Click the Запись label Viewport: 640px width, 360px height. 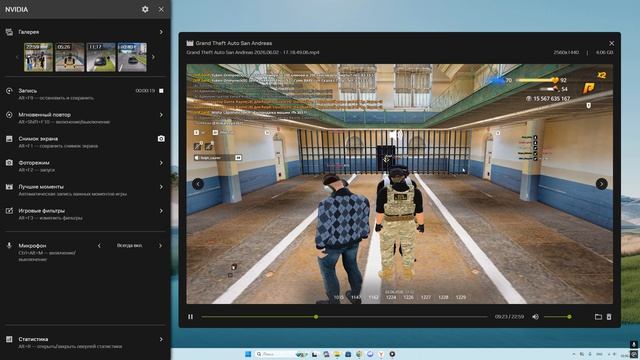coord(28,91)
